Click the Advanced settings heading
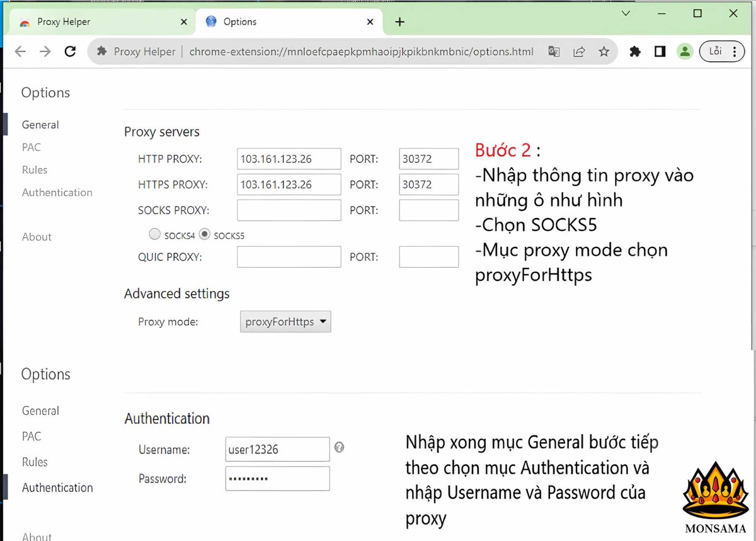Image resolution: width=756 pixels, height=541 pixels. 177,294
